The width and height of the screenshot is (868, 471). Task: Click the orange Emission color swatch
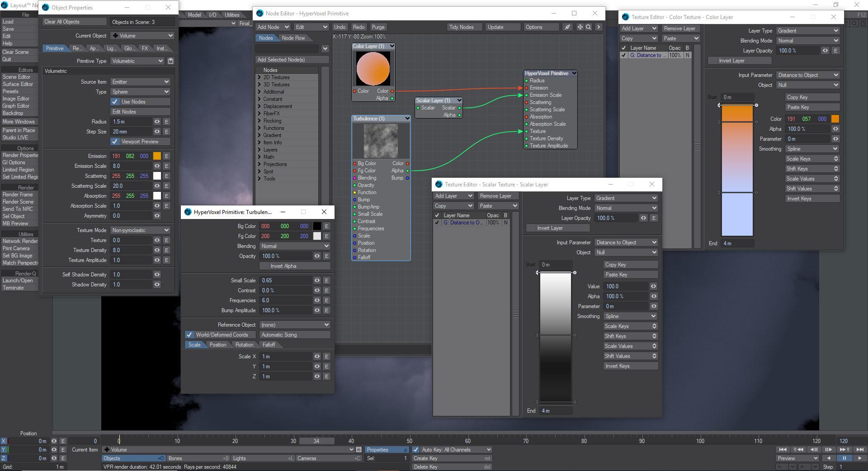[157, 156]
